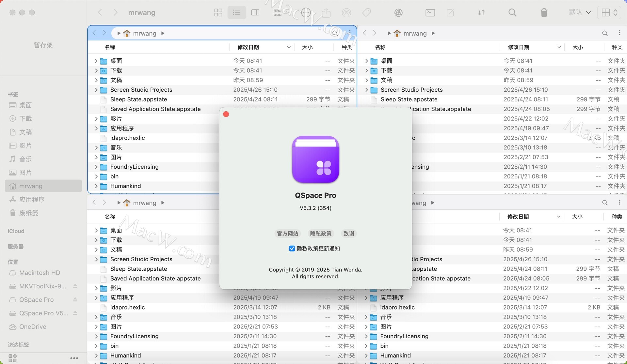
Task: Open the 默认 workspace dropdown
Action: click(580, 12)
